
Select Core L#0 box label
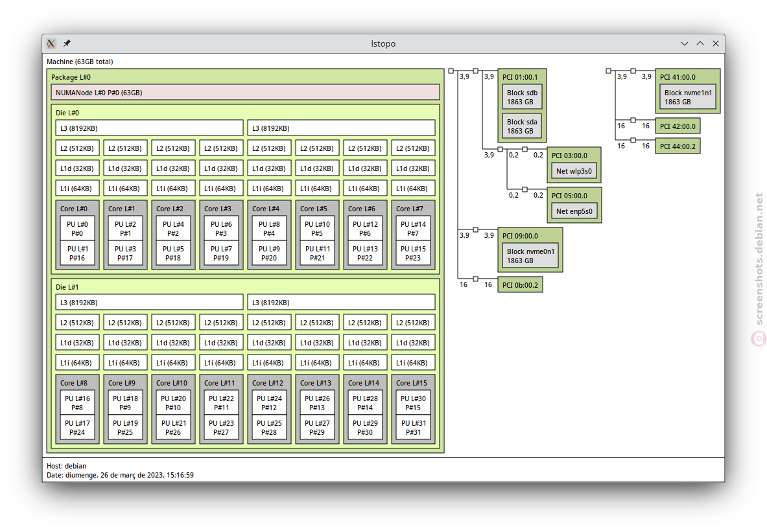(74, 209)
